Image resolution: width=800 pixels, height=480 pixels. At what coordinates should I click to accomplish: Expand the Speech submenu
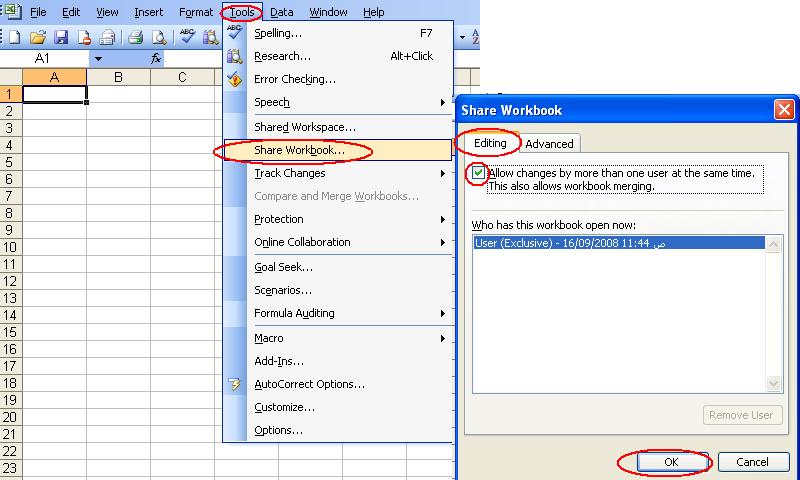[x=443, y=103]
